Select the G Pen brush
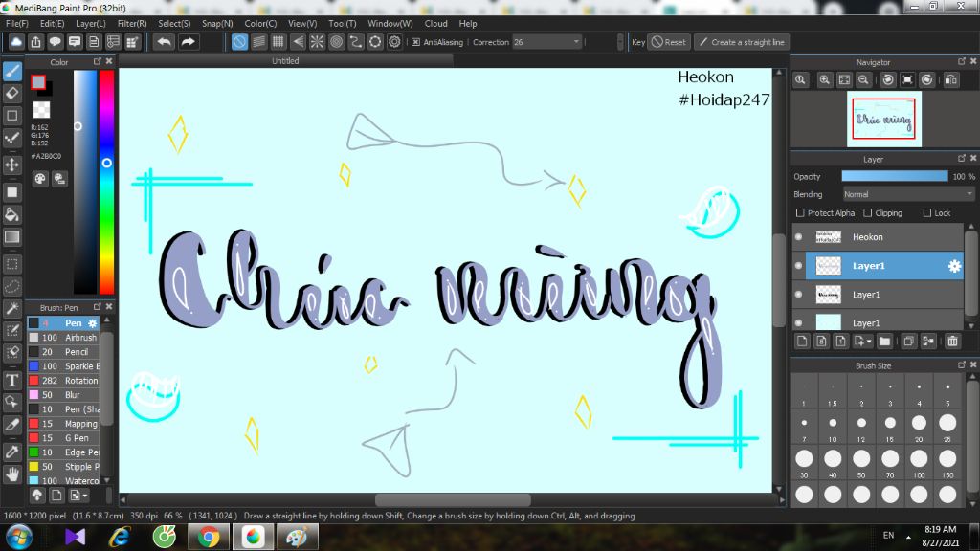Screen dimensions: 980x551 pyautogui.click(x=63, y=438)
